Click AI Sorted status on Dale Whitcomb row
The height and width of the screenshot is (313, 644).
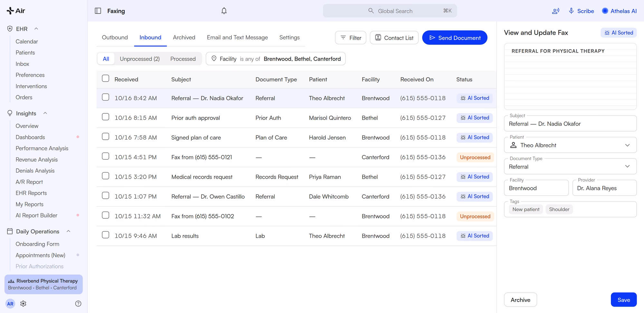pyautogui.click(x=475, y=196)
